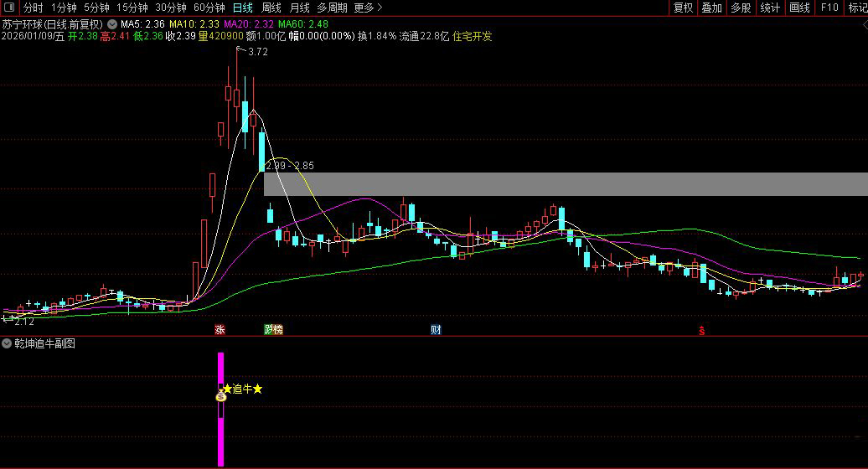
Task: Switch to 周线 weekly chart
Action: (271, 8)
